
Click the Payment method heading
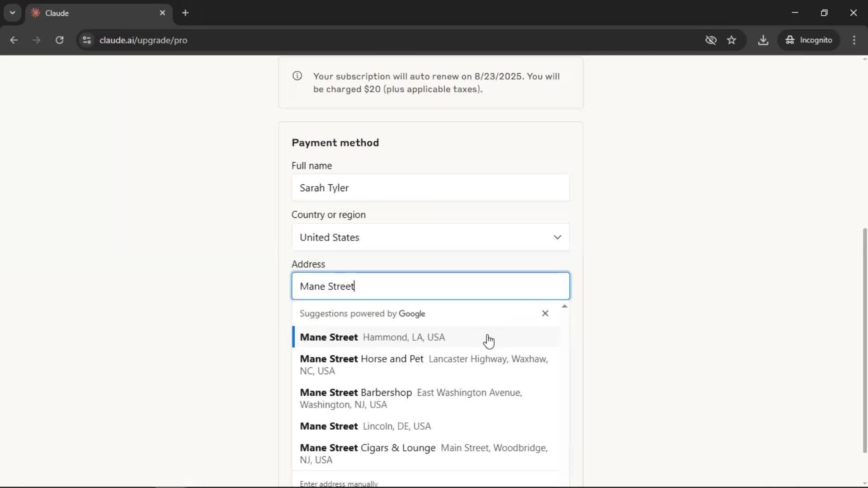point(335,143)
